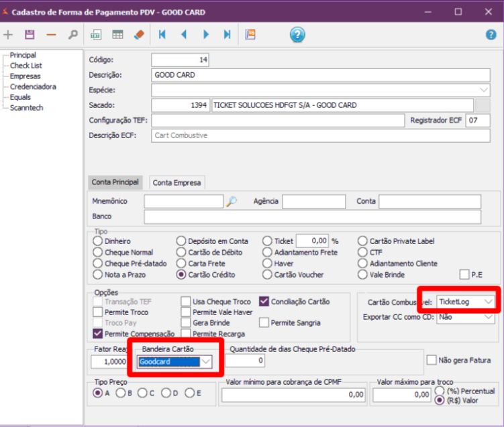Switch to Conta Principal tab

pos(115,182)
